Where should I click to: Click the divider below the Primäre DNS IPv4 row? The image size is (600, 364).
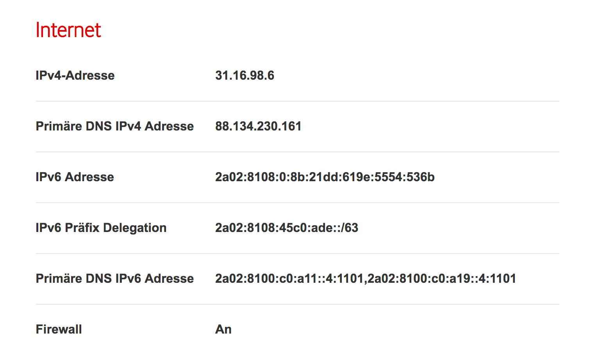pyautogui.click(x=297, y=152)
